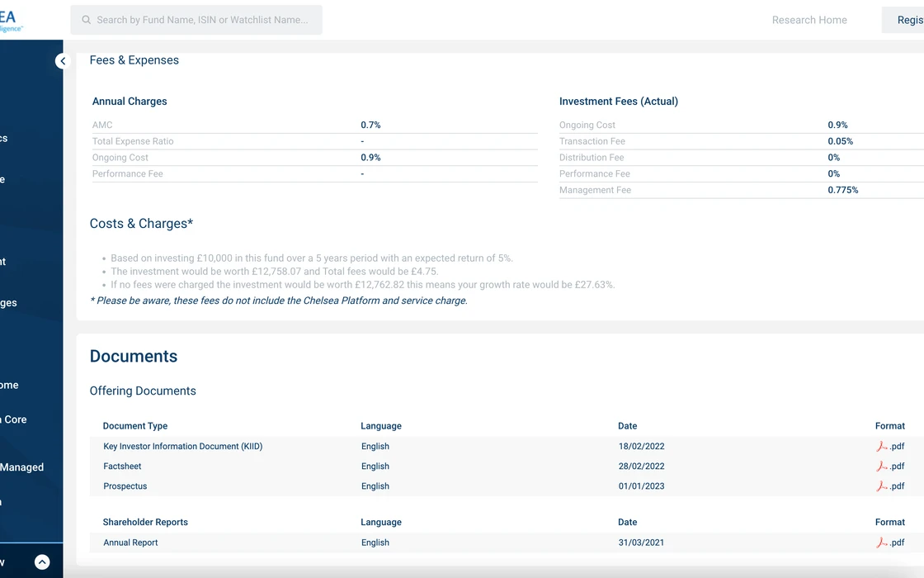Click the .pdf label in the Factsheet row
This screenshot has height=578, width=924.
click(897, 467)
